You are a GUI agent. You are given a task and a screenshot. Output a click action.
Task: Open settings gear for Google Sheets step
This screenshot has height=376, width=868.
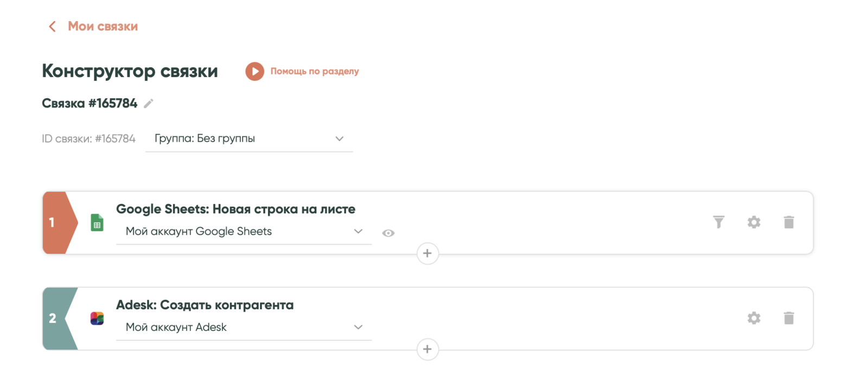pos(754,222)
